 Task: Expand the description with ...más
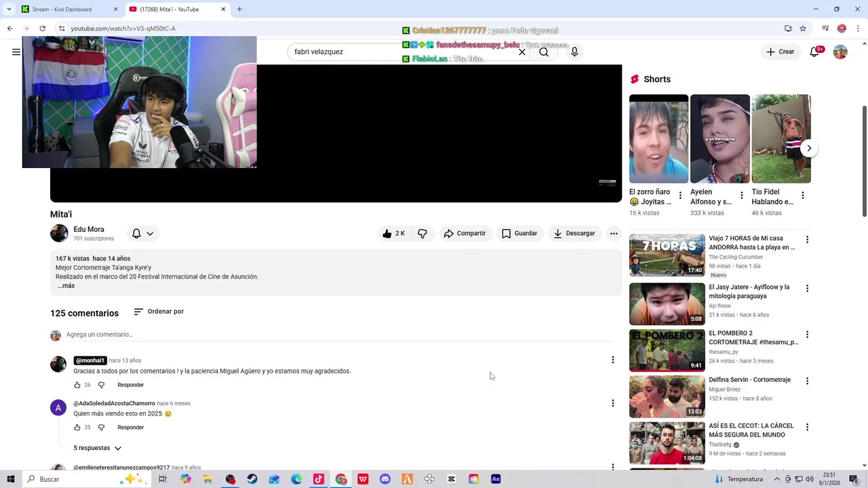point(66,286)
